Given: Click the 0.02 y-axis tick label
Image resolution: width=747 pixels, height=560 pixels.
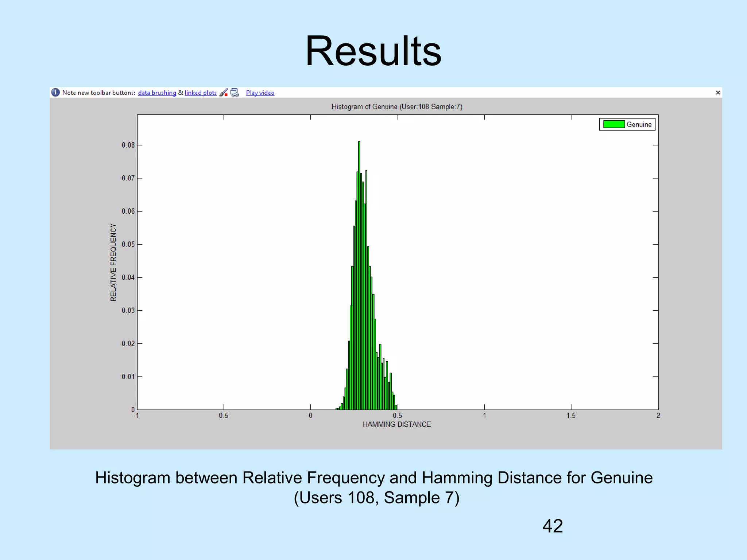Looking at the screenshot, I should [128, 343].
